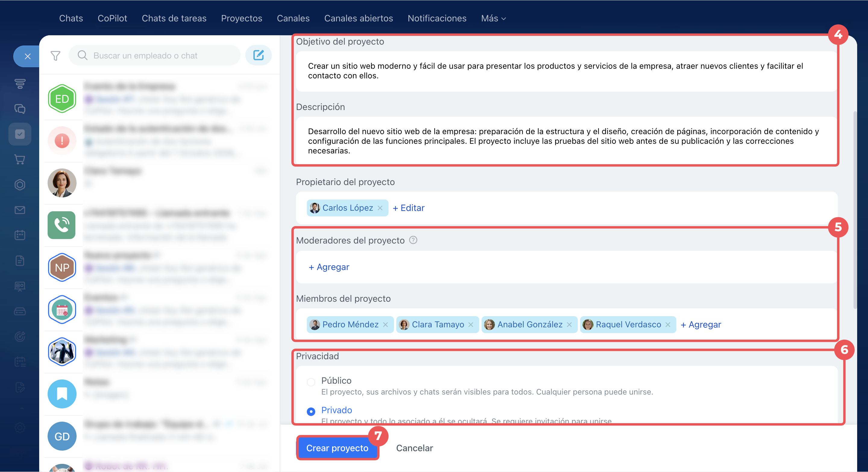Switch to the Canales tab
The image size is (868, 472).
(x=293, y=18)
